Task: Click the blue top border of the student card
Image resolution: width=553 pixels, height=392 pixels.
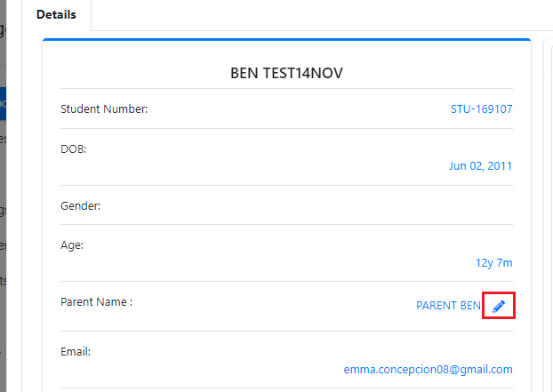Action: [286, 40]
